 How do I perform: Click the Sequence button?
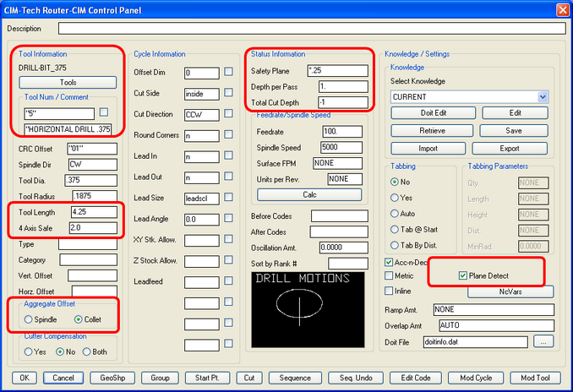point(295,378)
